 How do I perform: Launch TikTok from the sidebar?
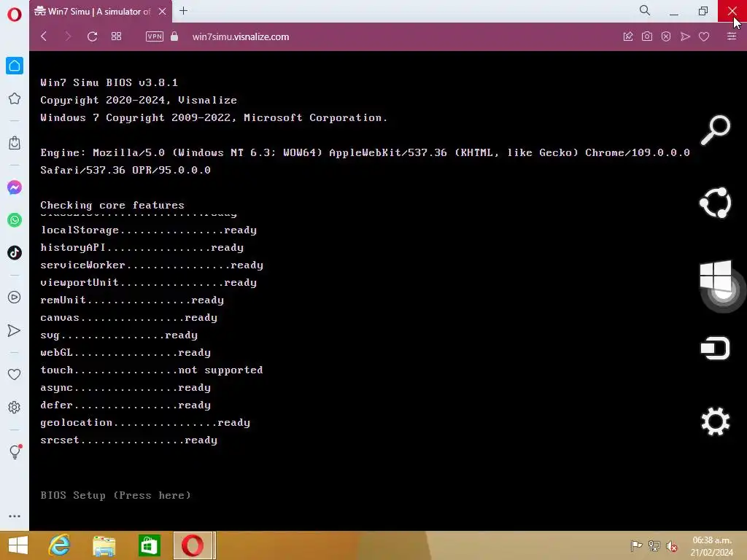(15, 252)
